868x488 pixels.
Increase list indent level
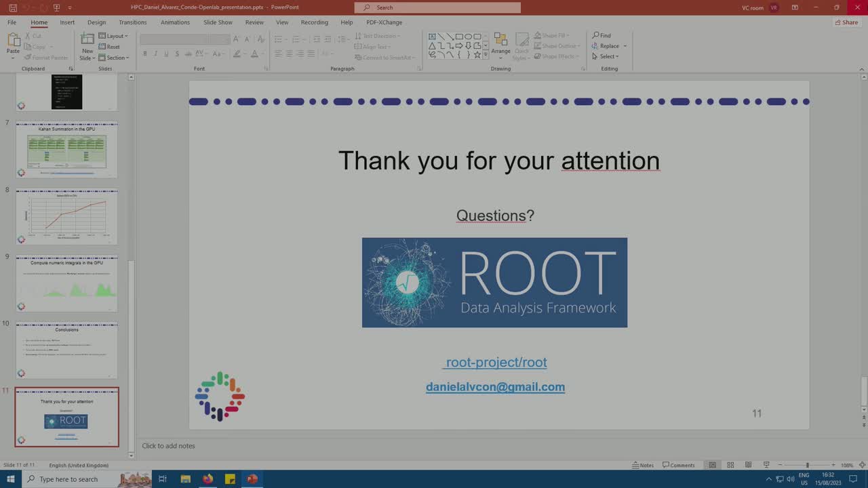pos(328,39)
